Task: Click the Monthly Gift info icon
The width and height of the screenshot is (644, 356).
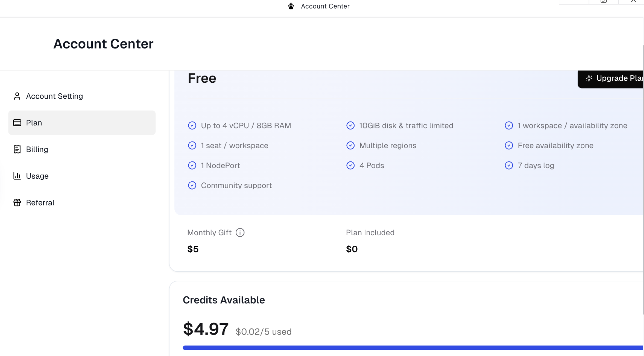Action: [240, 233]
